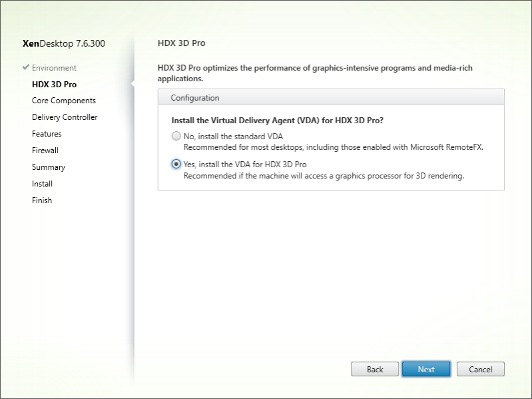Select the Core Components step

coord(64,101)
